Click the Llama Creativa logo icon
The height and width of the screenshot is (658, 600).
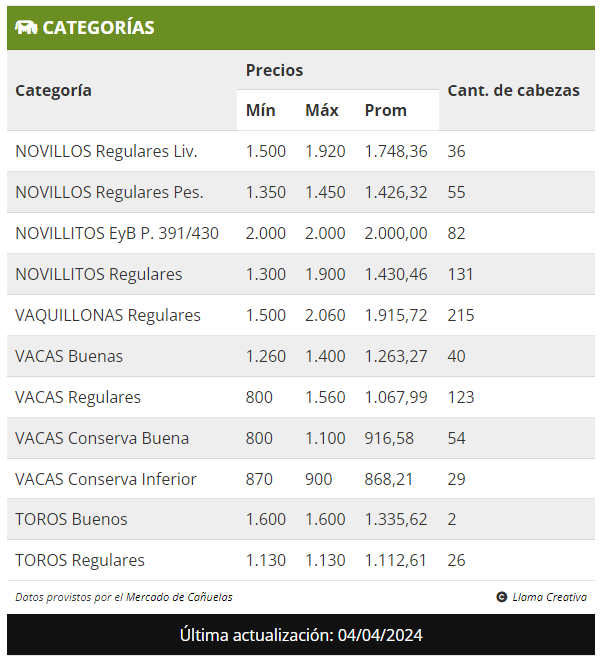pyautogui.click(x=501, y=597)
